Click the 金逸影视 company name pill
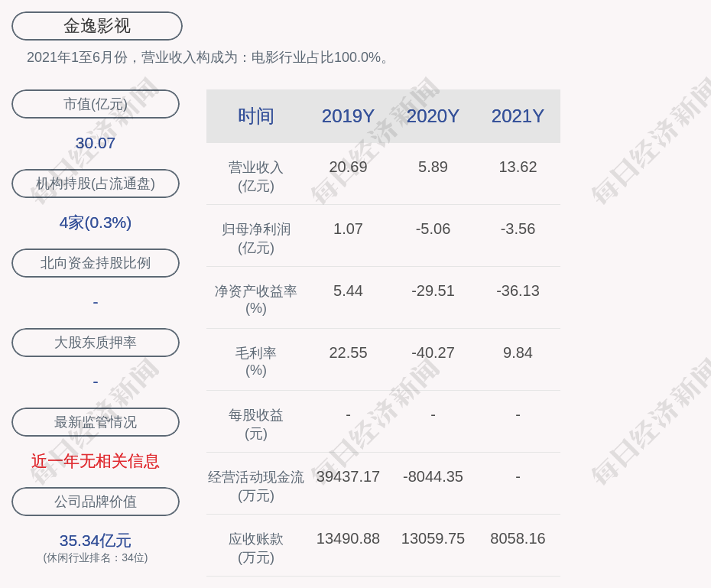This screenshot has width=711, height=588. pos(97,26)
